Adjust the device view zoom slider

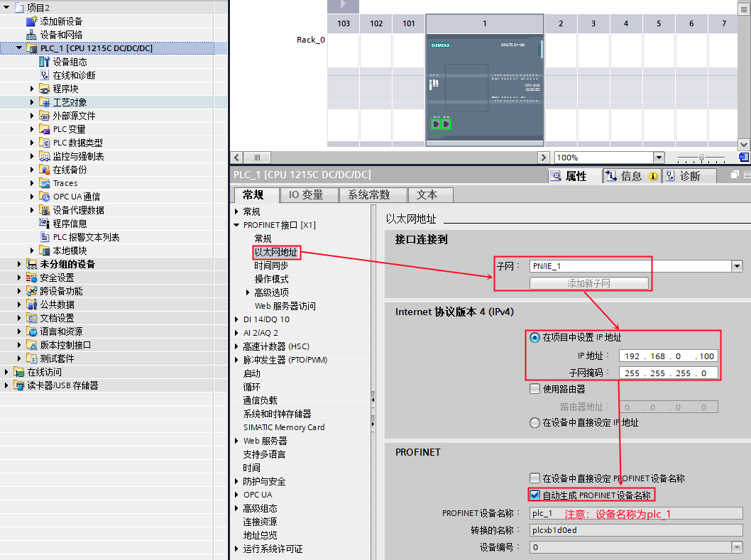point(701,157)
